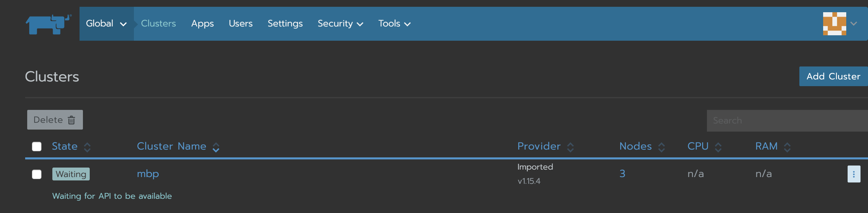Click the trash icon on Delete button
This screenshot has height=213, width=868.
point(72,120)
